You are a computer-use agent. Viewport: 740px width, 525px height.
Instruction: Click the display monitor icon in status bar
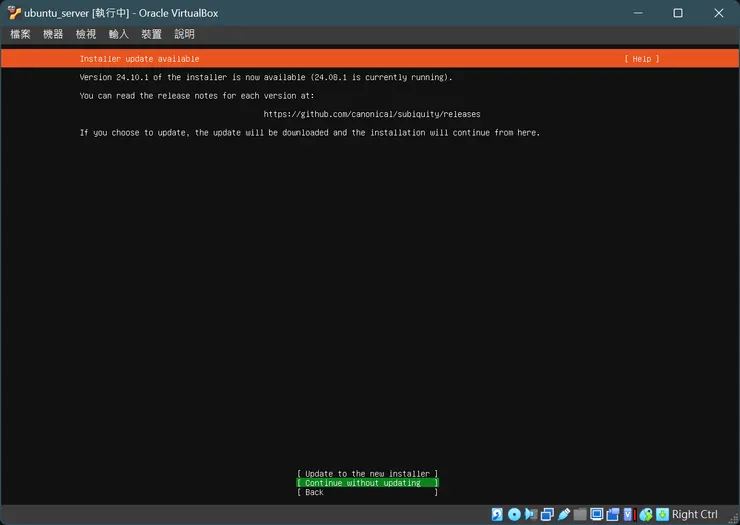[x=597, y=514]
